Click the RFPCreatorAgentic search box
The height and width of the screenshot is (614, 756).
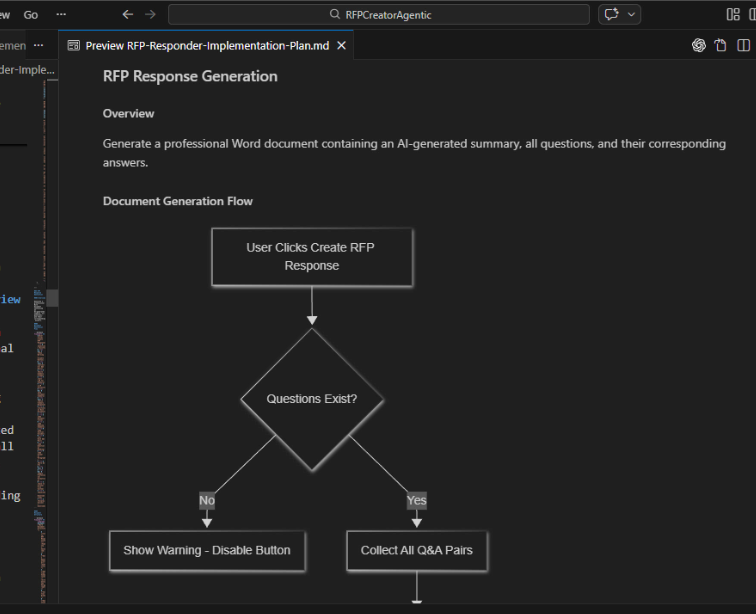(379, 15)
